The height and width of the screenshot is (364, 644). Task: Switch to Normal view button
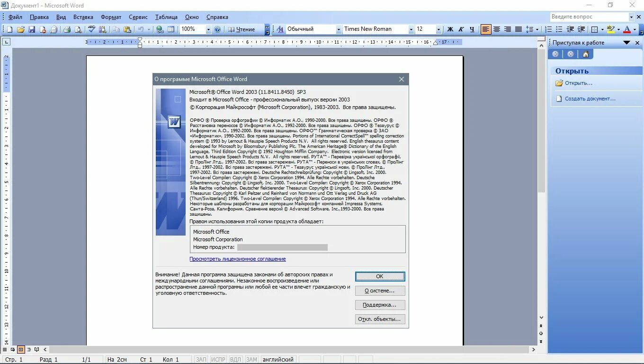pos(5,350)
